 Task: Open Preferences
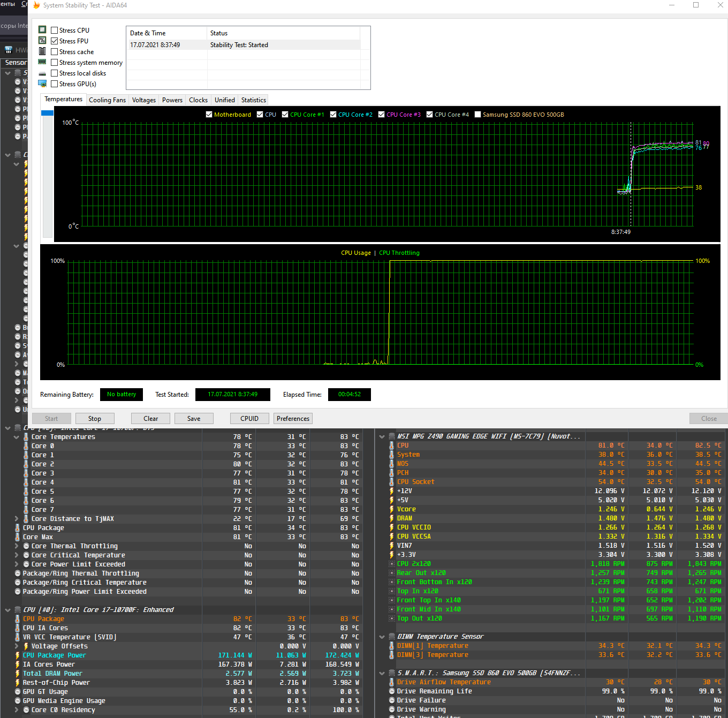293,419
